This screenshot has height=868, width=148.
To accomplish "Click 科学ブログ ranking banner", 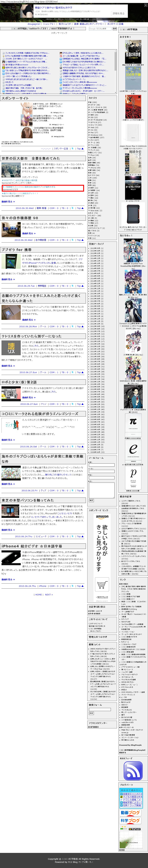I will point(131,820).
